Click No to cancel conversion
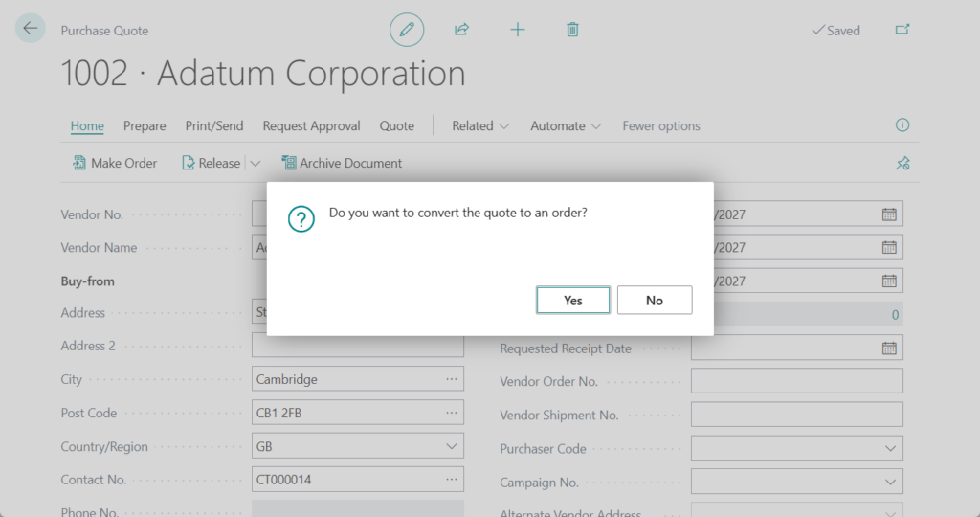The height and width of the screenshot is (517, 980). (655, 301)
